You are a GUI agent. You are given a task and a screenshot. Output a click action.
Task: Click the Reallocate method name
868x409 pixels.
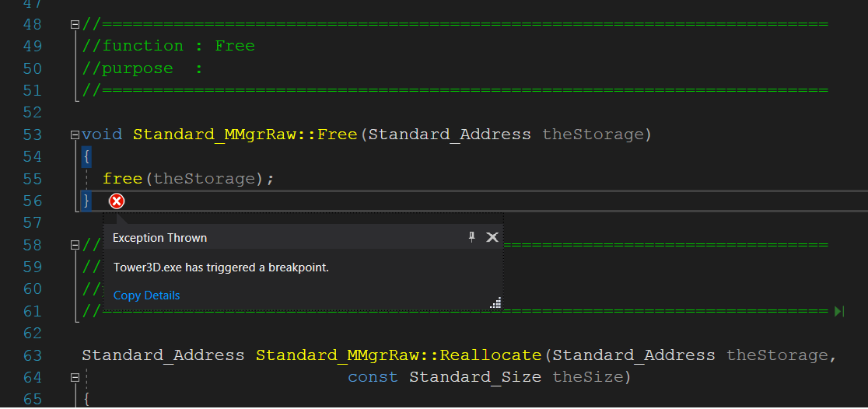[x=490, y=355]
